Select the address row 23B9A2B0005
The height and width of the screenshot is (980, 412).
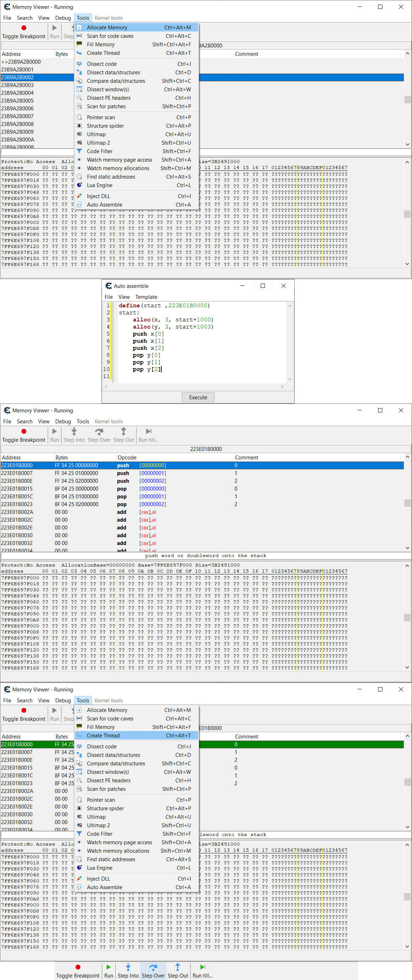tap(17, 101)
